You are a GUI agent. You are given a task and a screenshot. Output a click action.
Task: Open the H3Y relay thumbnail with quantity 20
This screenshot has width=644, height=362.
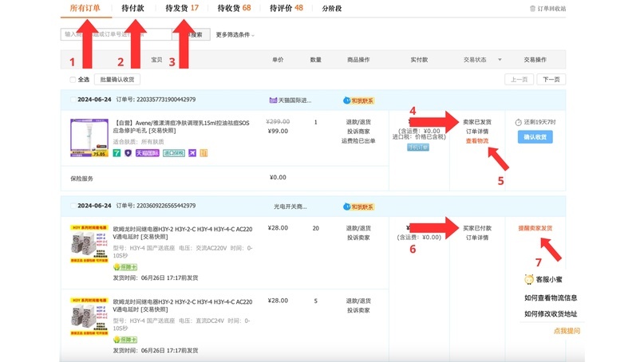(89, 244)
